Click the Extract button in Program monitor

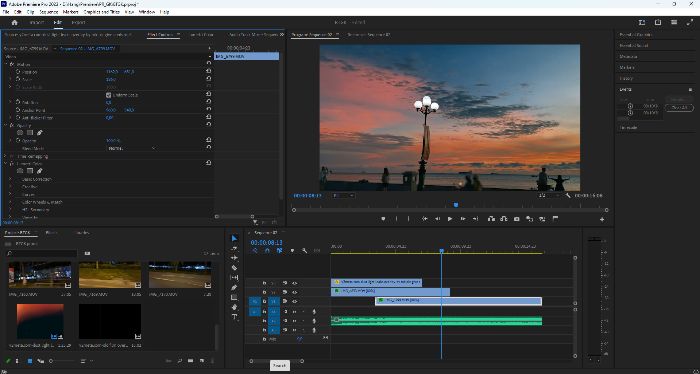click(x=504, y=219)
